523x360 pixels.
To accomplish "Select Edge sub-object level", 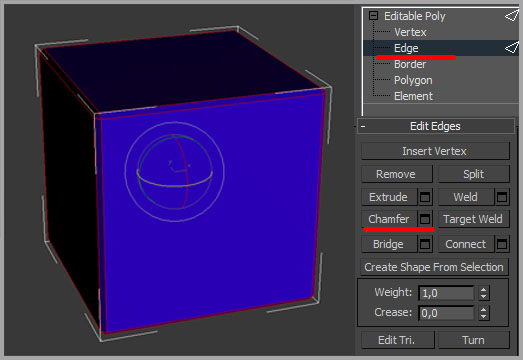I will (406, 48).
